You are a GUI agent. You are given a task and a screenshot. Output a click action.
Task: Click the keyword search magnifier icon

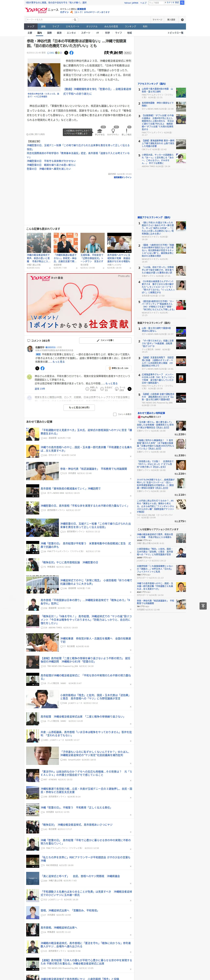click(75, 19)
